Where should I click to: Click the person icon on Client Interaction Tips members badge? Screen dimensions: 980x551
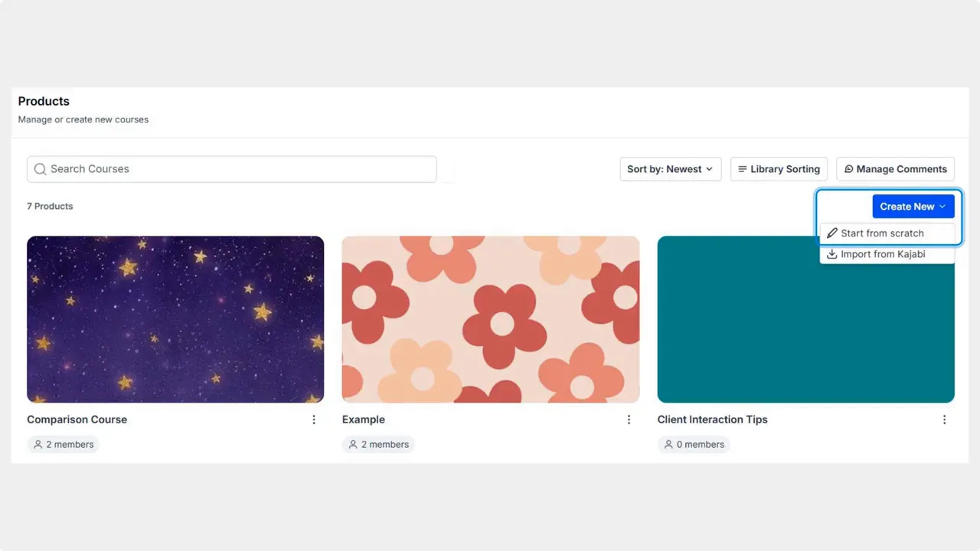tap(668, 445)
